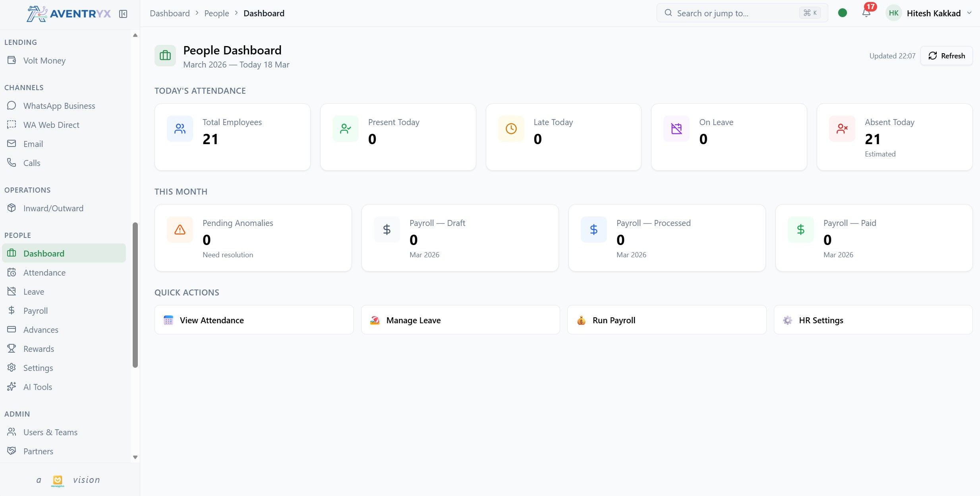The image size is (980, 496).
Task: Open the WhatsApp Business channel
Action: click(59, 106)
